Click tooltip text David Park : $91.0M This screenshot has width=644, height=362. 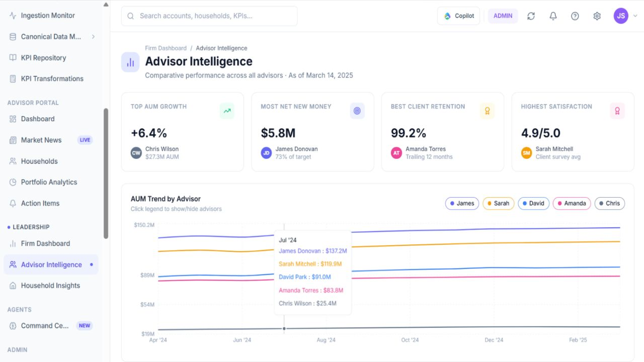[x=305, y=277]
